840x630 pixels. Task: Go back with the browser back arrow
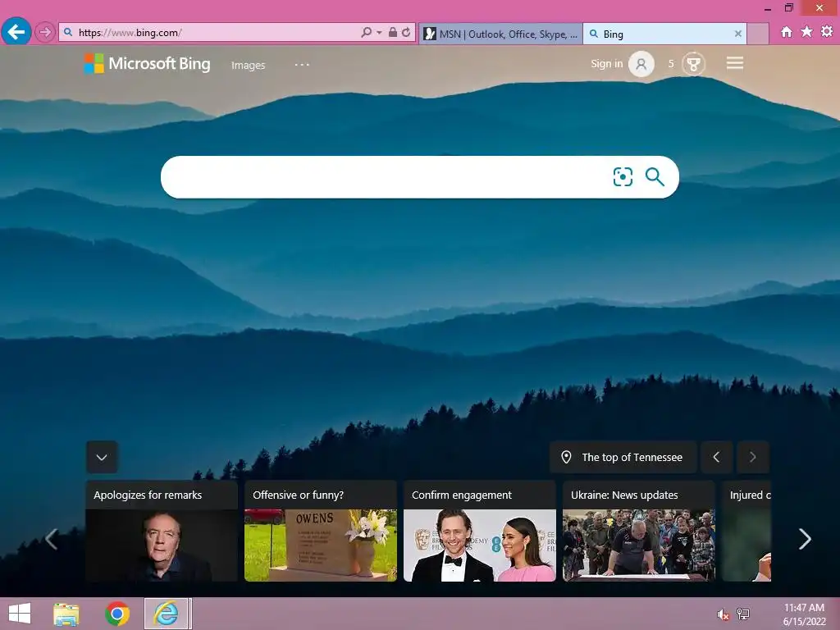16,32
